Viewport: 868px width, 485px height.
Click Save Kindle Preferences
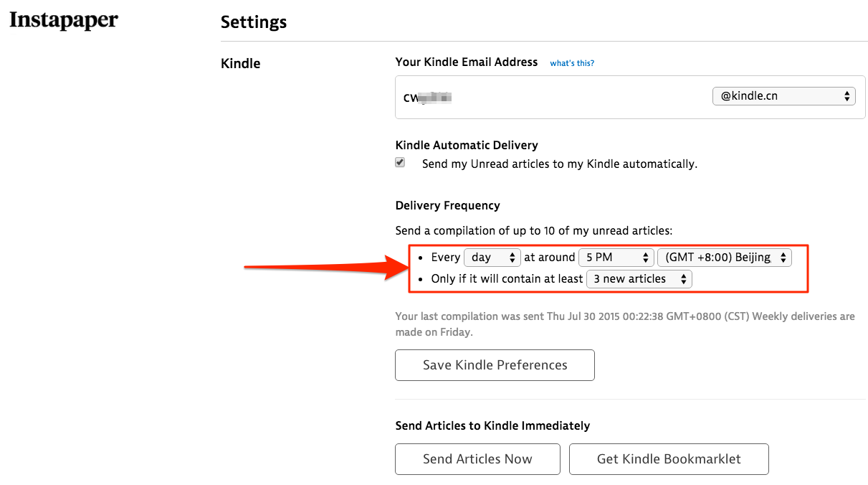tap(495, 365)
